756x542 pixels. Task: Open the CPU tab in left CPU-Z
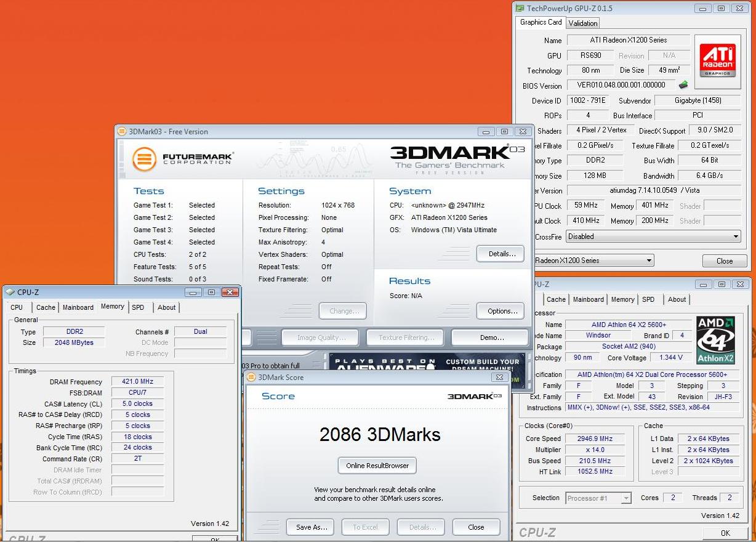pyautogui.click(x=17, y=307)
